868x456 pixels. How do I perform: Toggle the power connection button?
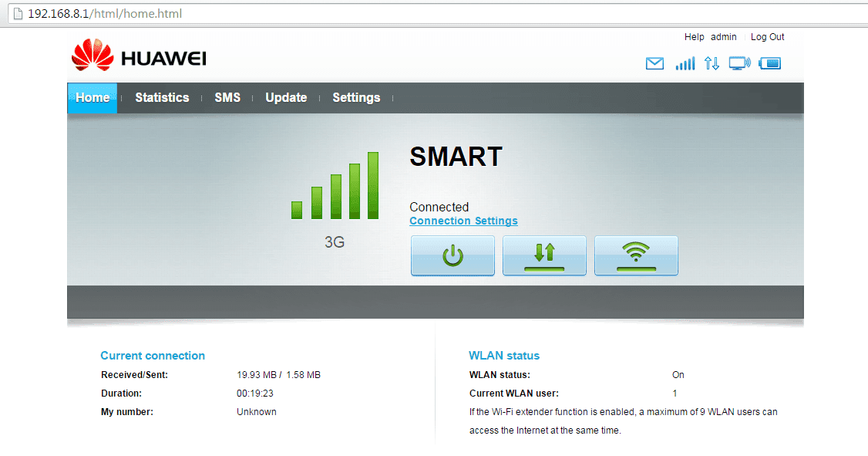(x=453, y=255)
